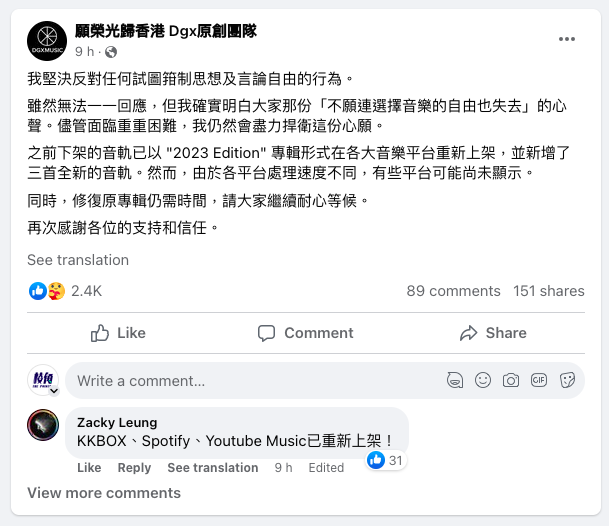View the 151 shares list
The image size is (609, 526).
[548, 291]
